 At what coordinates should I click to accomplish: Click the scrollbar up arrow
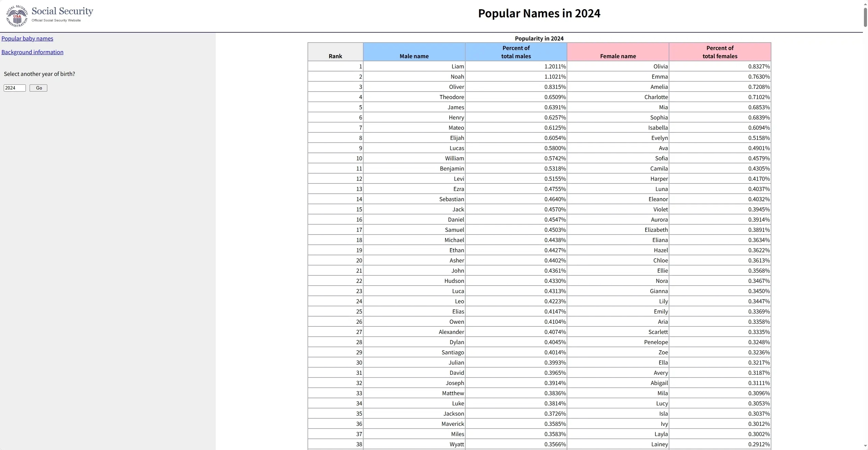click(x=865, y=4)
